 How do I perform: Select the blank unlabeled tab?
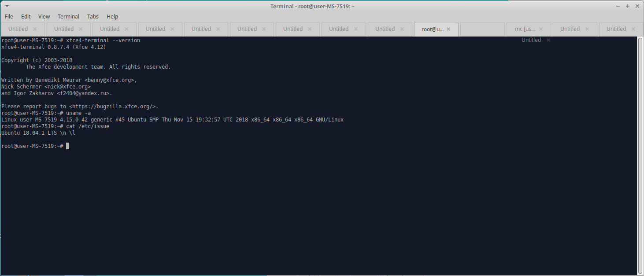pos(482,29)
